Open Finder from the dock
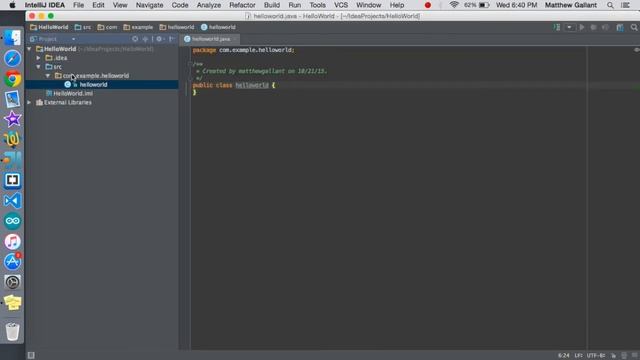The height and width of the screenshot is (360, 640). [x=12, y=38]
